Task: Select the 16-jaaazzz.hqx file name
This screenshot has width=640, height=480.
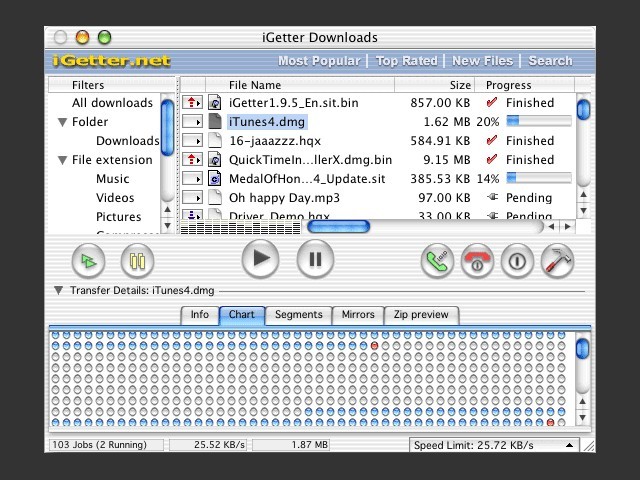Action: pyautogui.click(x=275, y=141)
